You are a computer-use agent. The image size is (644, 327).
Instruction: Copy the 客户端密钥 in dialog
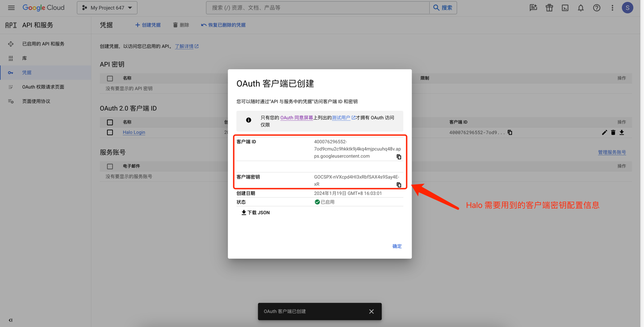pyautogui.click(x=399, y=185)
